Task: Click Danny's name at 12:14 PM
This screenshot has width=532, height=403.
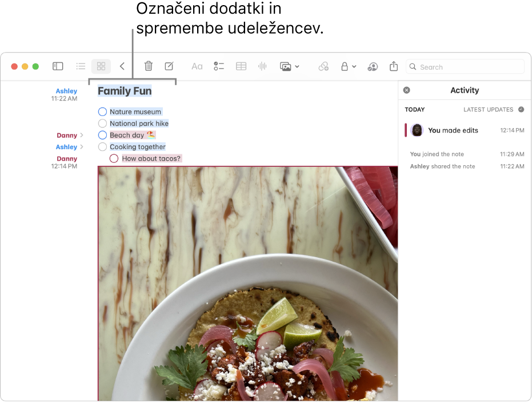Action: click(x=67, y=158)
